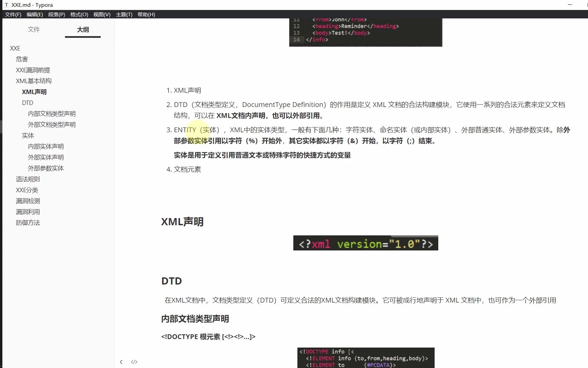Navigate to DTD outline entry
This screenshot has width=588, height=368.
28,103
